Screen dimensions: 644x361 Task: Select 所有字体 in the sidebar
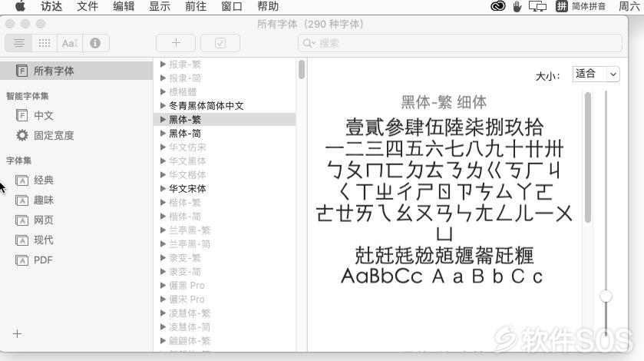coord(77,71)
